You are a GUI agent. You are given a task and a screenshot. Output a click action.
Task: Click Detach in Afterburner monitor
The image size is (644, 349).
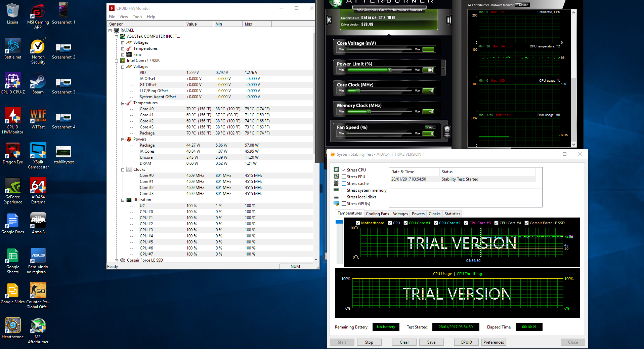point(522,5)
